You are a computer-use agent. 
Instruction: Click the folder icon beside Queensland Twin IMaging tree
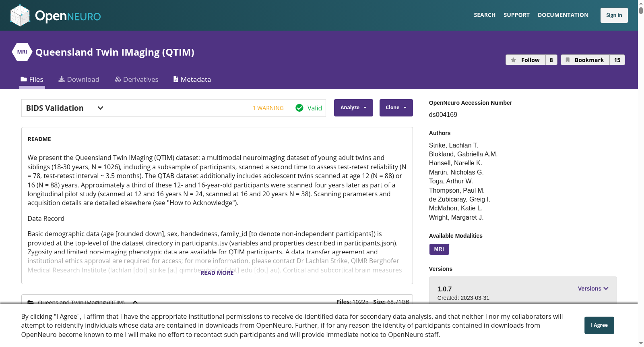coord(31,302)
